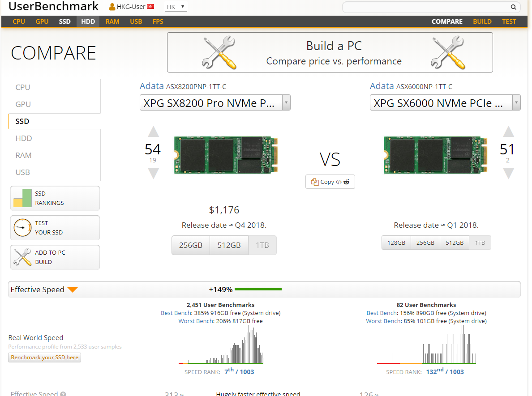Select 1TB capacity for SX6000
Viewport: 532px width, 396px height.
point(480,243)
